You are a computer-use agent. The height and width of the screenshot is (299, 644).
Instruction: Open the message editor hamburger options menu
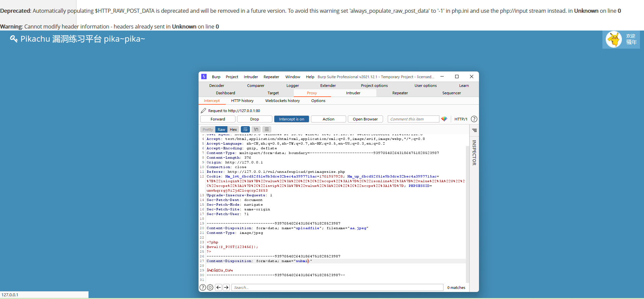267,129
